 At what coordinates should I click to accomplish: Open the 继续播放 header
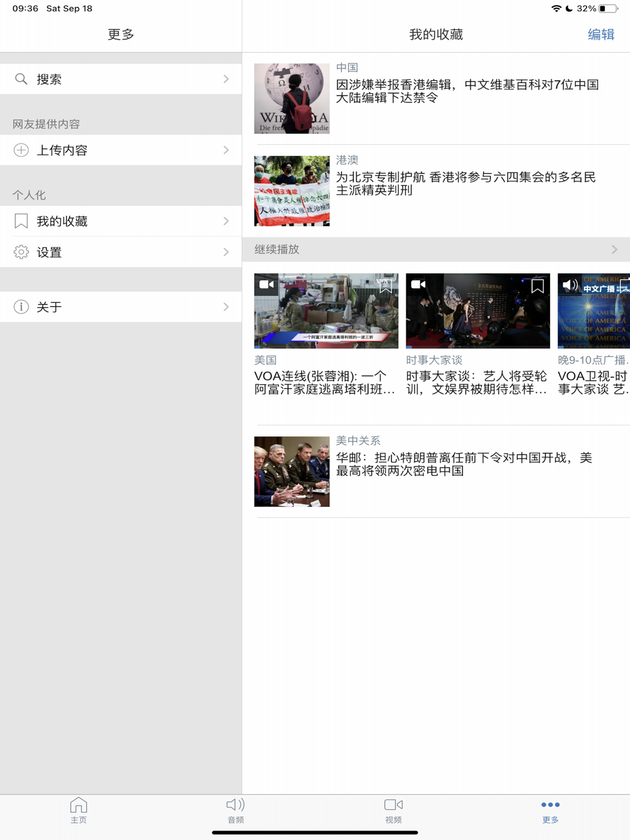[x=436, y=249]
